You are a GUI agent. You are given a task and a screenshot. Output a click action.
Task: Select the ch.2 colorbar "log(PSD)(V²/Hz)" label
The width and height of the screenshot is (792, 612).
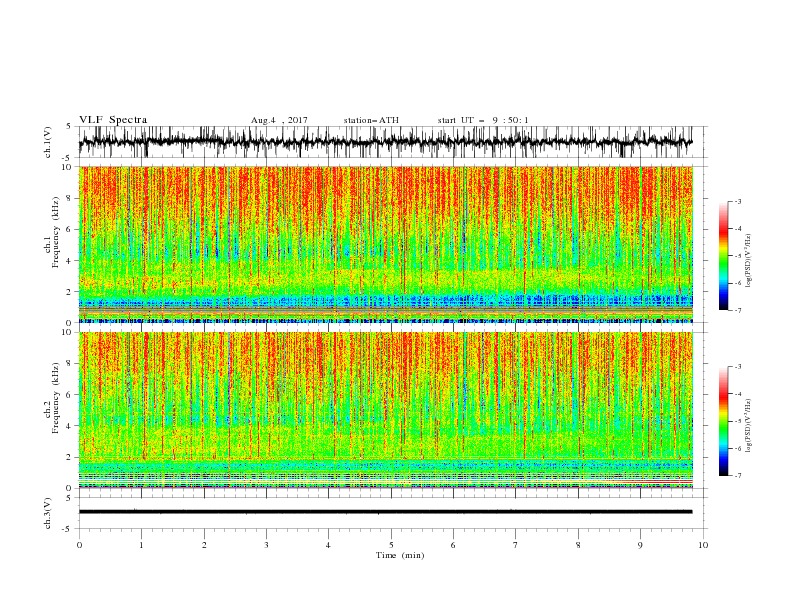750,425
